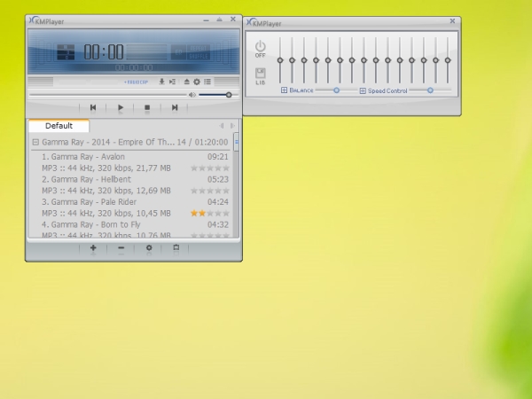Click the track seek progress bar
This screenshot has height=399, width=532.
click(108, 95)
